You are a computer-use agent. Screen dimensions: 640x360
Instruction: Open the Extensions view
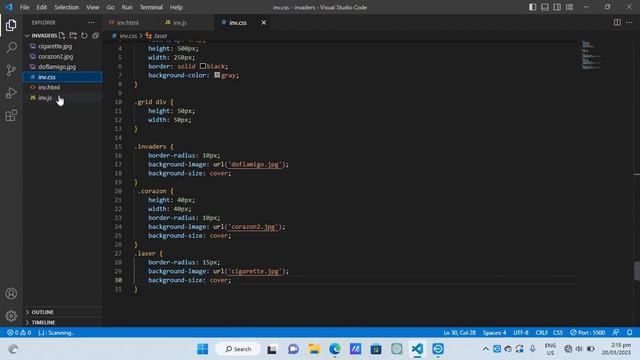[x=11, y=116]
